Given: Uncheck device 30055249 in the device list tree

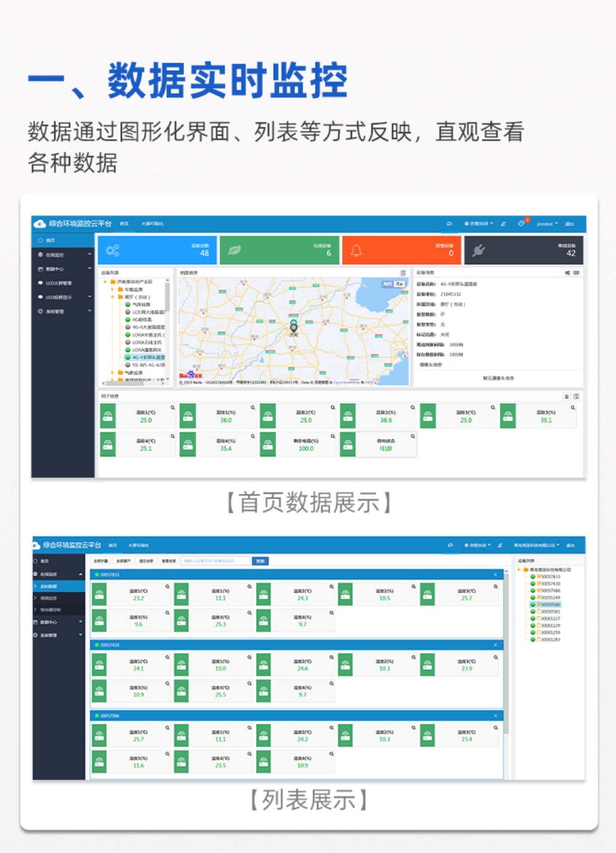Looking at the screenshot, I should (x=539, y=598).
